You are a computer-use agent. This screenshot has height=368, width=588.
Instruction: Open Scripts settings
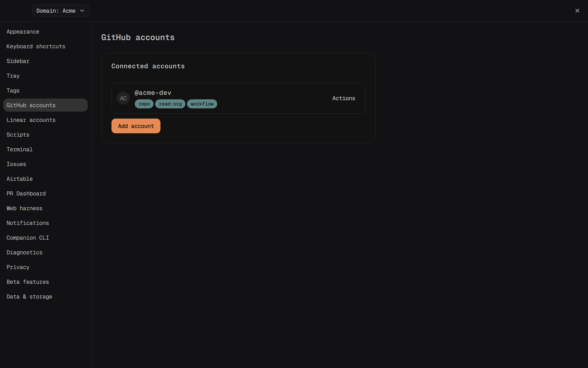(x=46, y=135)
